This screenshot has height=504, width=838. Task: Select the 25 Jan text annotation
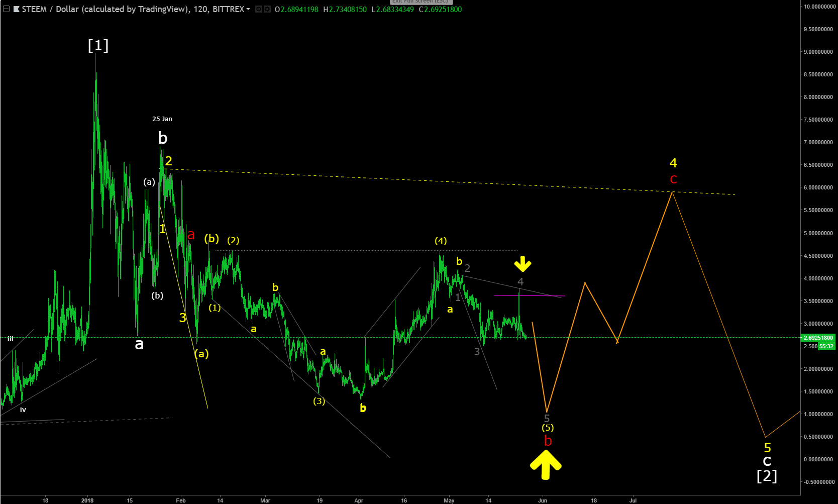coord(162,119)
